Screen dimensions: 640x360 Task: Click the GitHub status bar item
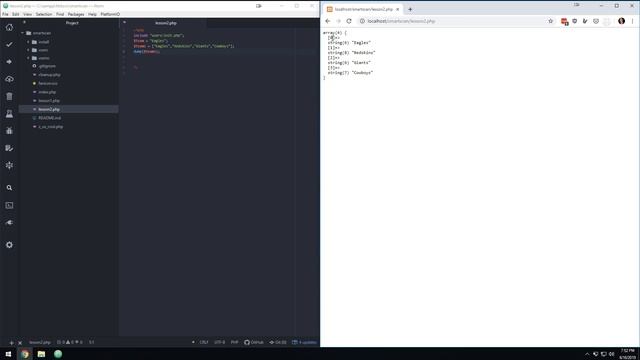click(x=254, y=342)
